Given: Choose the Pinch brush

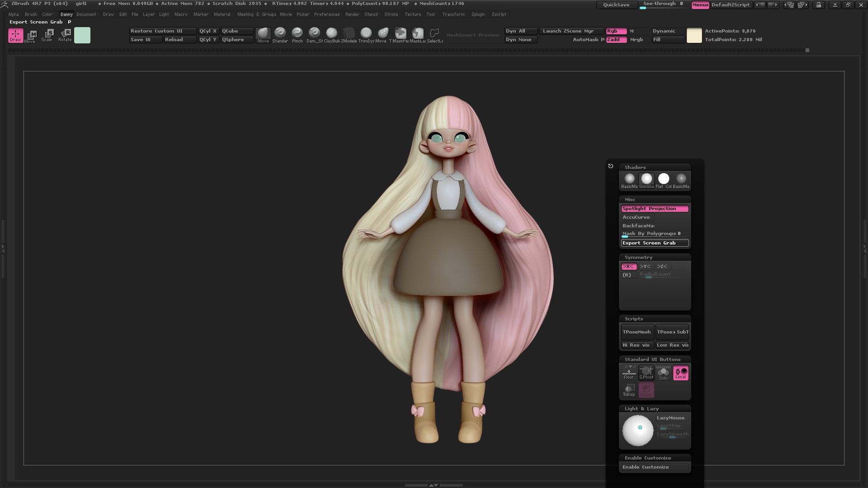Looking at the screenshot, I should click(297, 35).
